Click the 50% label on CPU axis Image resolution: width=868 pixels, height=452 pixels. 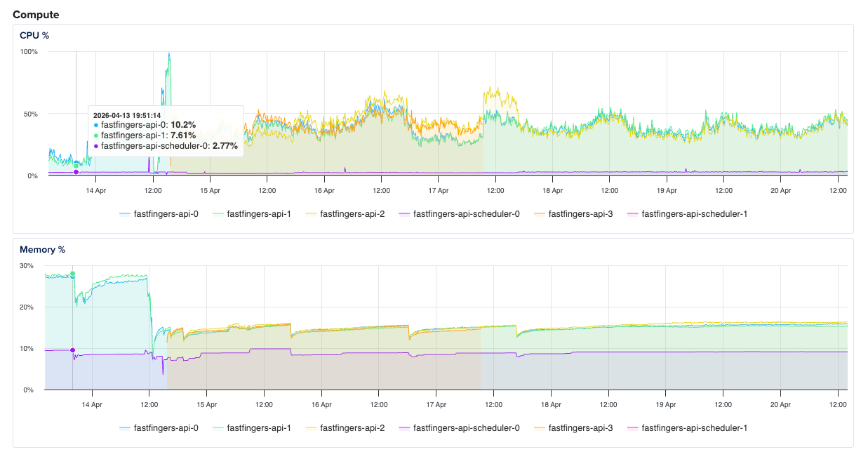(31, 114)
